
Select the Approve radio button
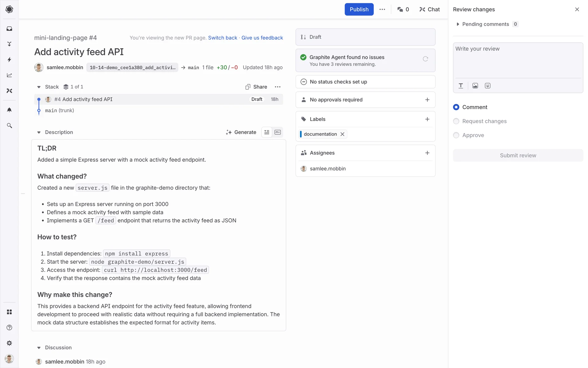(x=456, y=135)
